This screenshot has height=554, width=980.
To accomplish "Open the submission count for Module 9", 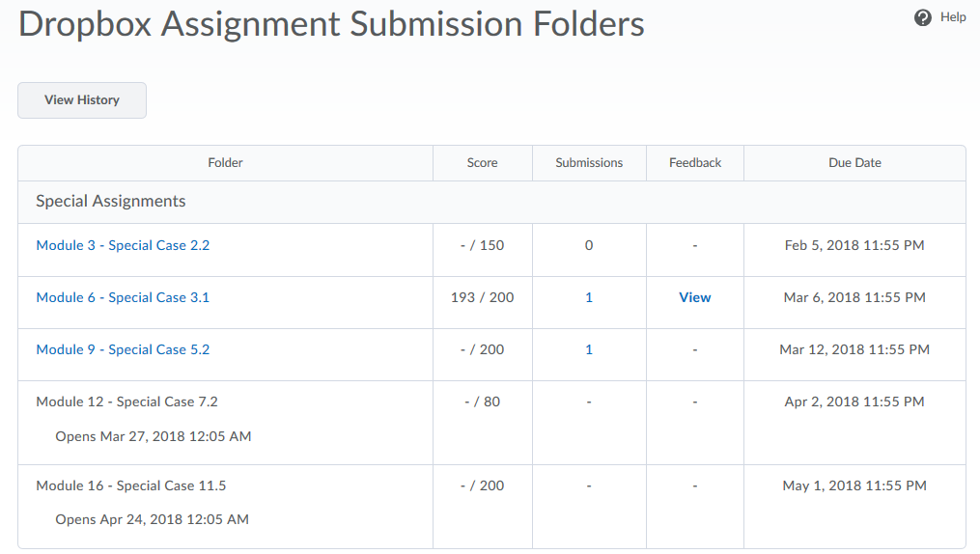I will (589, 349).
